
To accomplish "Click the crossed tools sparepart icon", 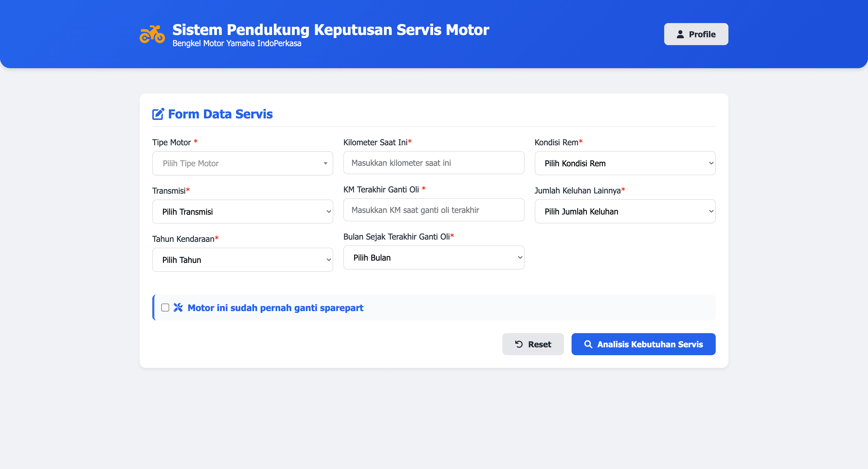I will (178, 308).
